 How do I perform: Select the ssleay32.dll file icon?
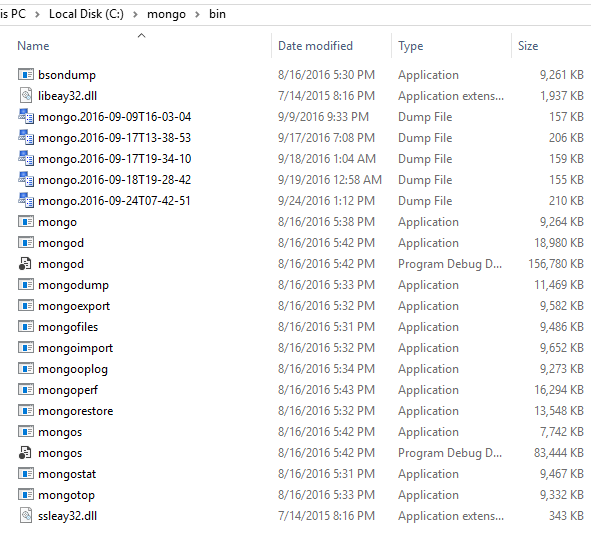pyautogui.click(x=26, y=515)
